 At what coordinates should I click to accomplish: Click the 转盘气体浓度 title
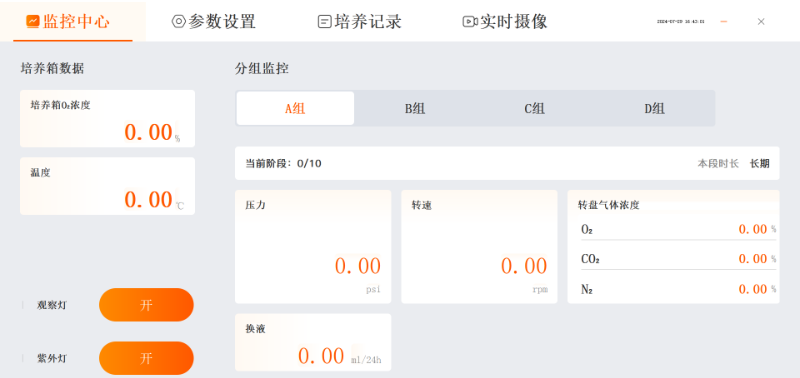pyautogui.click(x=609, y=205)
